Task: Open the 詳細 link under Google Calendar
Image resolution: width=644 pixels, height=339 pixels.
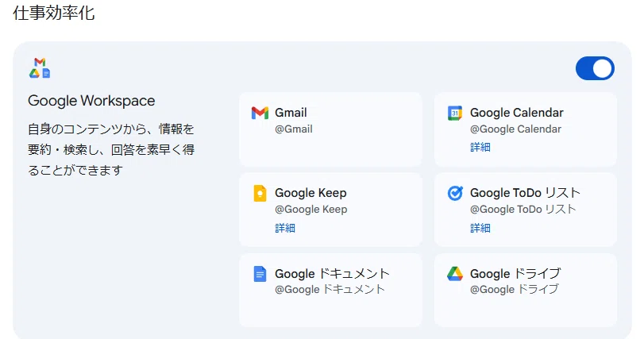Action: (x=480, y=147)
